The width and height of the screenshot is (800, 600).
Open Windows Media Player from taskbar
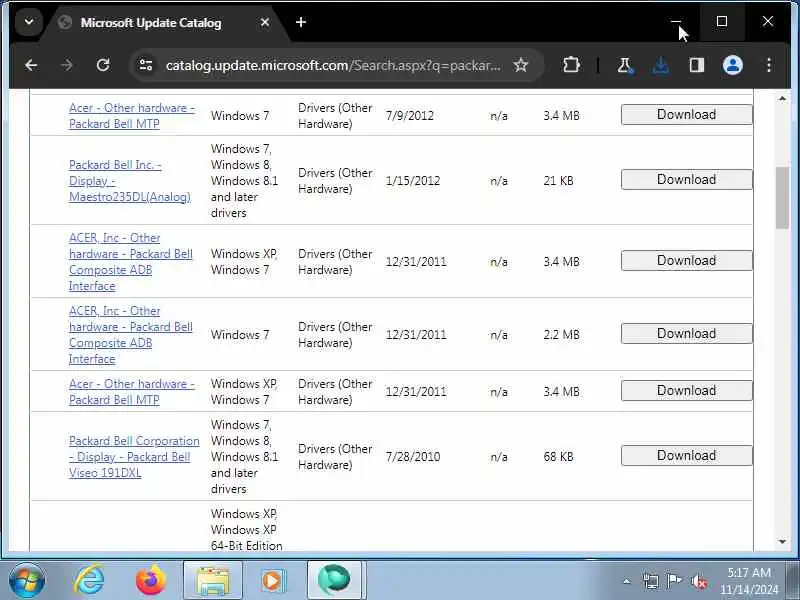click(x=273, y=581)
